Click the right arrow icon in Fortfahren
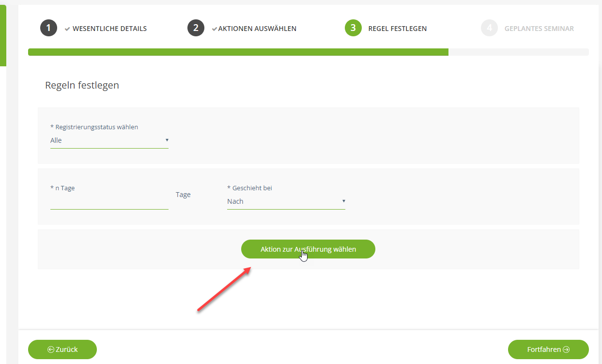602x364 pixels. [x=566, y=349]
